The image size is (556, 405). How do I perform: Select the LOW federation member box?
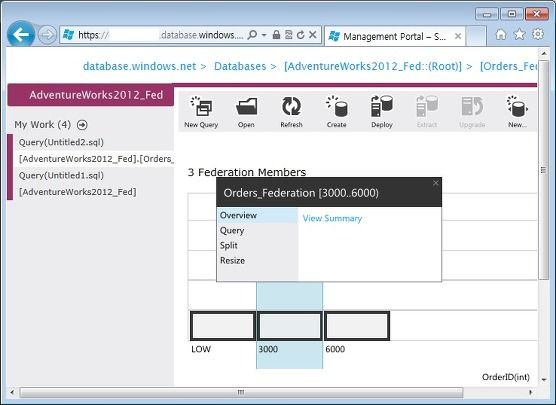click(222, 326)
